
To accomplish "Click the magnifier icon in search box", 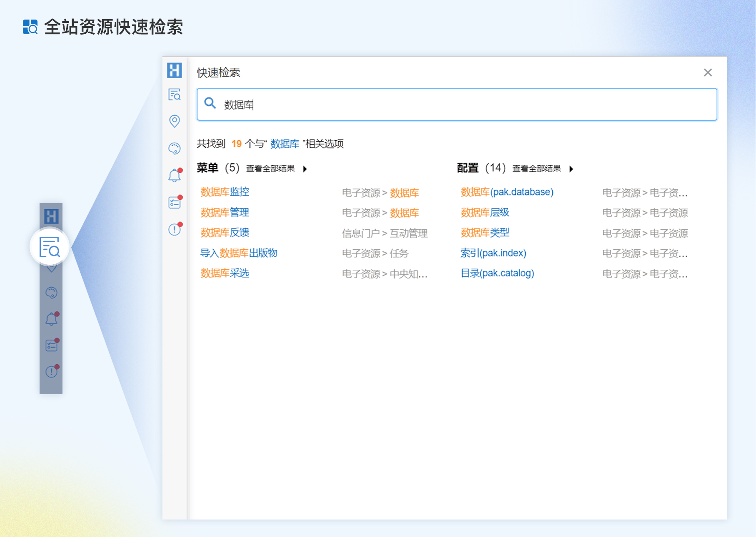I will coord(210,103).
